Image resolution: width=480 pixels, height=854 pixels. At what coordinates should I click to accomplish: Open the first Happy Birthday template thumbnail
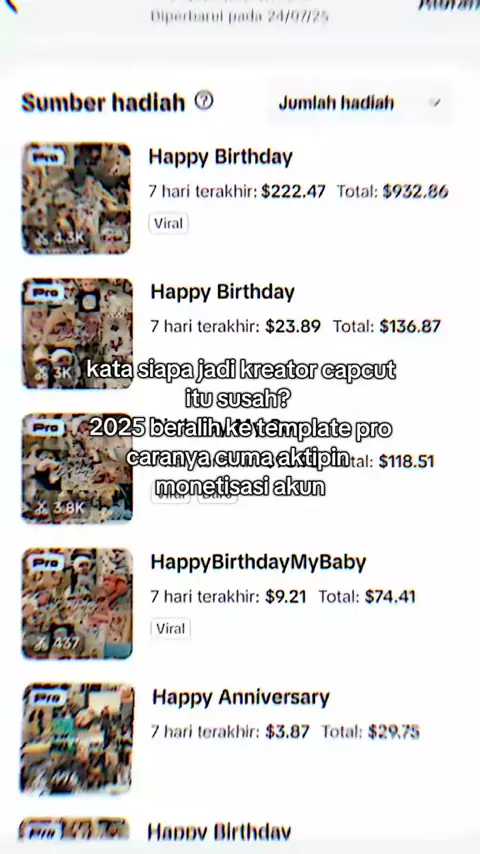click(76, 198)
